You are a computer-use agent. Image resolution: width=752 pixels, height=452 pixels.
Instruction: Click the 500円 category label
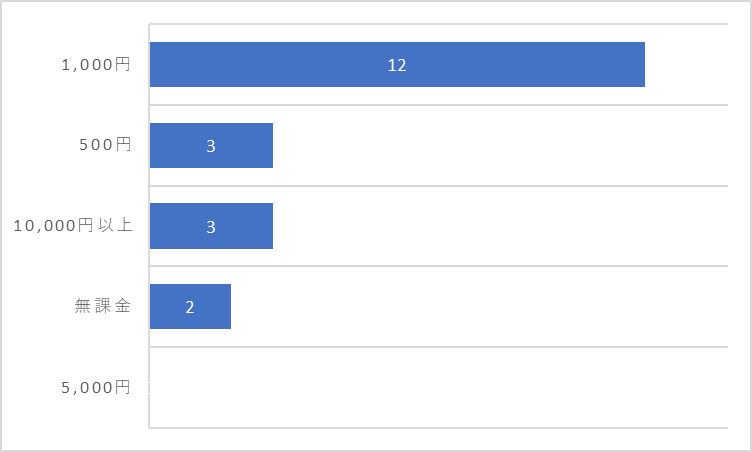[x=105, y=144]
